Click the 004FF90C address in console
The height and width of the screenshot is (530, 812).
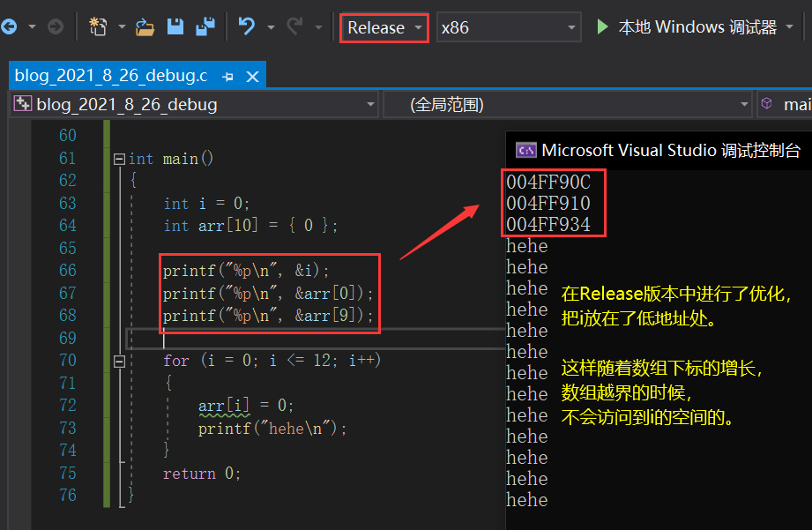pos(548,183)
